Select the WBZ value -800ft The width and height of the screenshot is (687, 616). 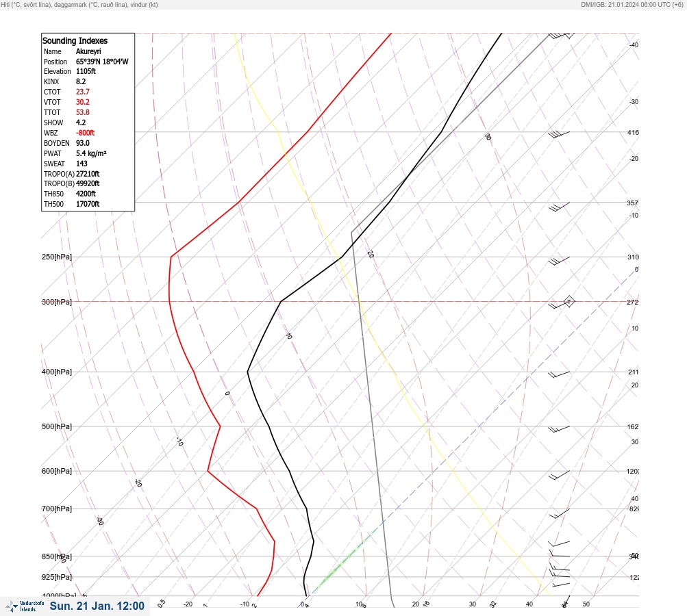coord(86,133)
